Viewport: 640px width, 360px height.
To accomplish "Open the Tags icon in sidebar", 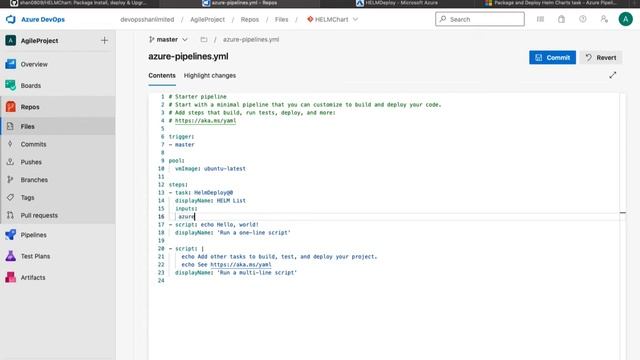I will [10, 197].
